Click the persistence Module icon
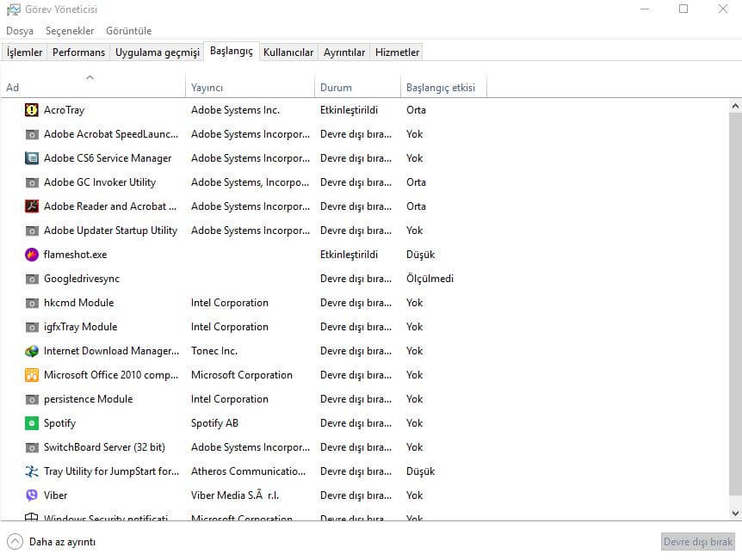The image size is (742, 560). (x=31, y=400)
